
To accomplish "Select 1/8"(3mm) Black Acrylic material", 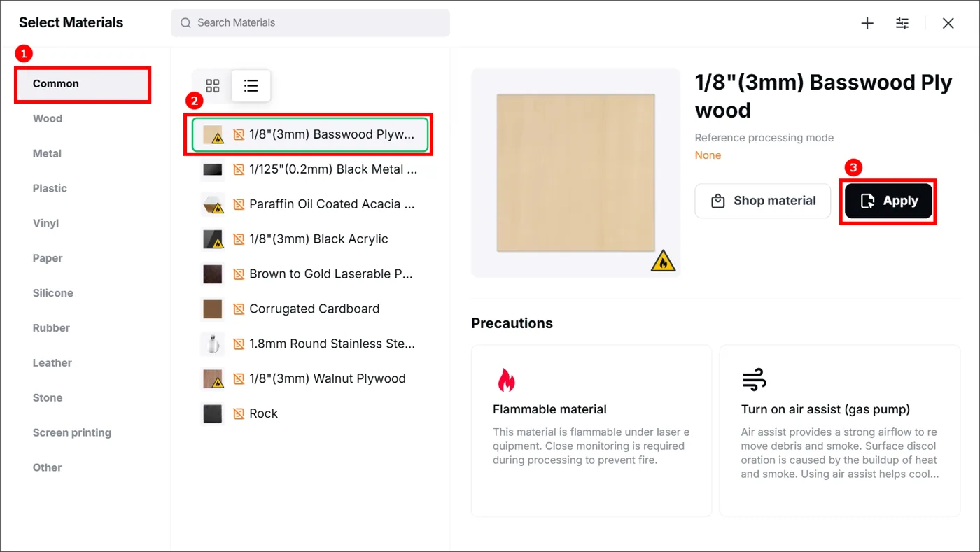I will coord(309,239).
